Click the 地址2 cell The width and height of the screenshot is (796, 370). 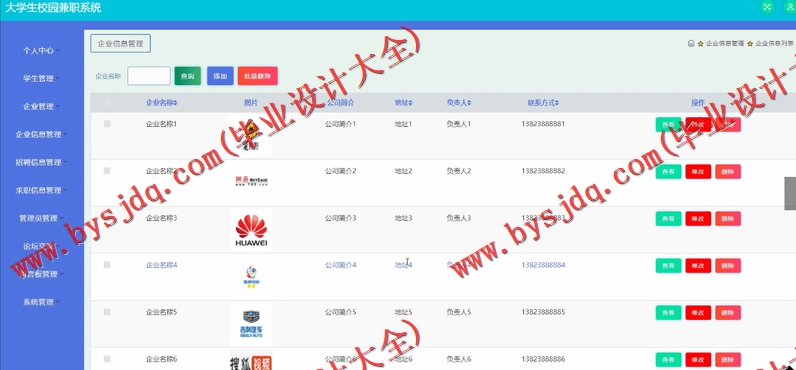403,171
